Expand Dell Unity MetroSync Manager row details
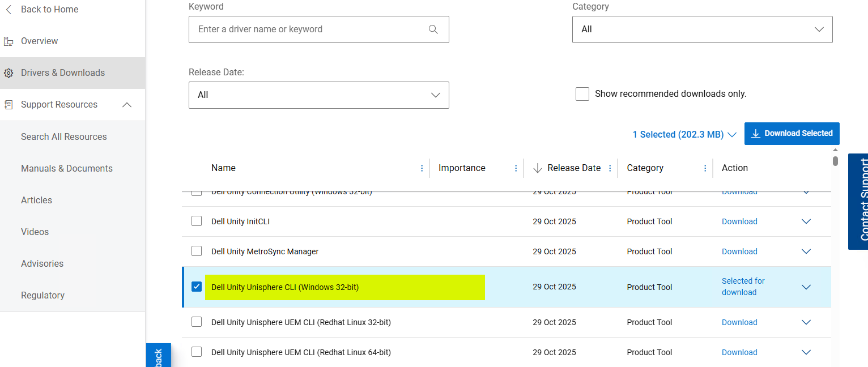 click(x=806, y=251)
